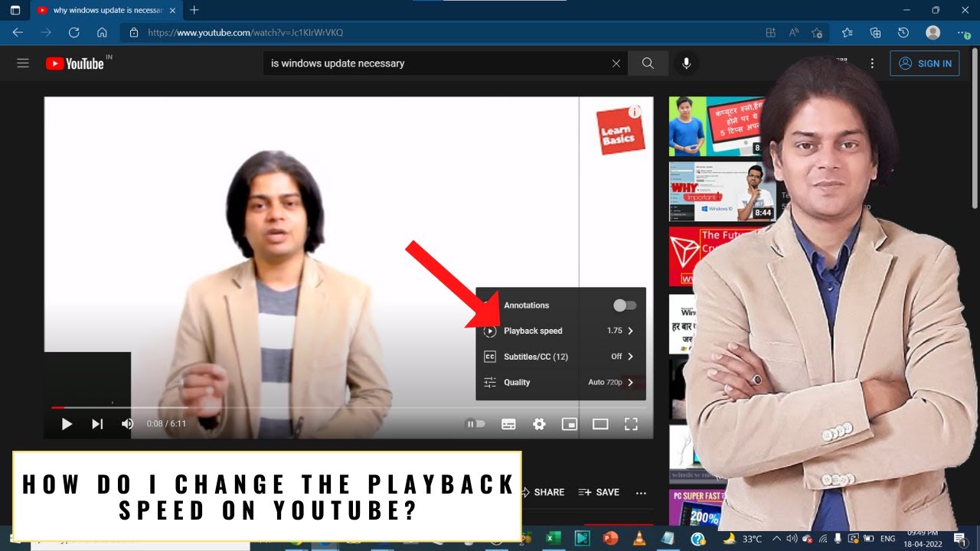The width and height of the screenshot is (980, 551).
Task: Expand the Subtitles/CC chevron
Action: [631, 357]
